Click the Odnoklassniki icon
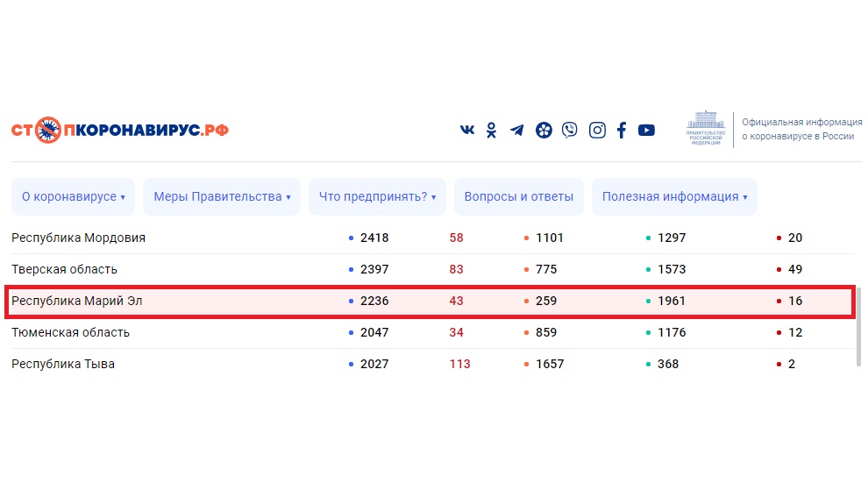Viewport: 868px width, 490px height. pos(492,130)
